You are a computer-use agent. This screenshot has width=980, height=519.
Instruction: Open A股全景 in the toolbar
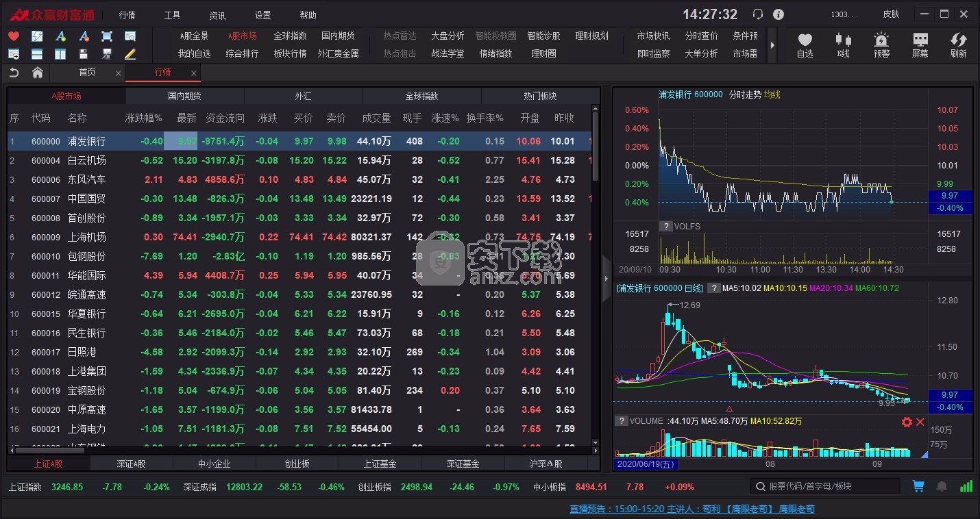pos(195,36)
